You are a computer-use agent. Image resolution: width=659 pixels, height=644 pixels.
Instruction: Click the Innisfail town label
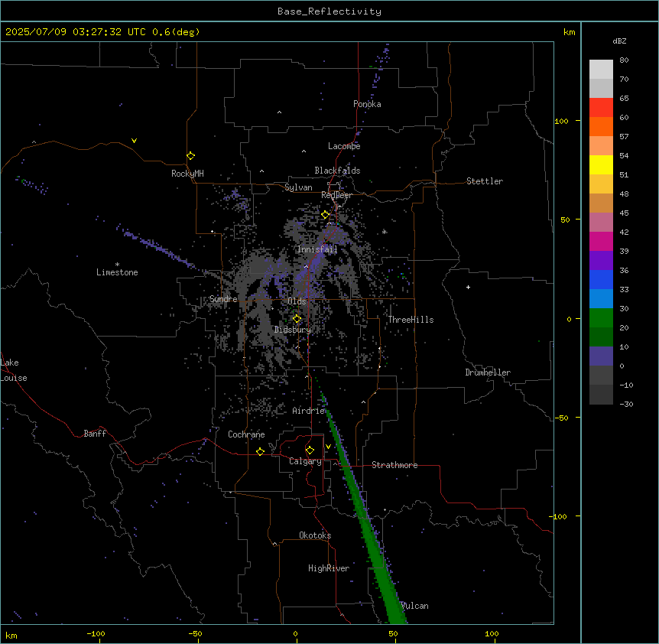coord(317,249)
